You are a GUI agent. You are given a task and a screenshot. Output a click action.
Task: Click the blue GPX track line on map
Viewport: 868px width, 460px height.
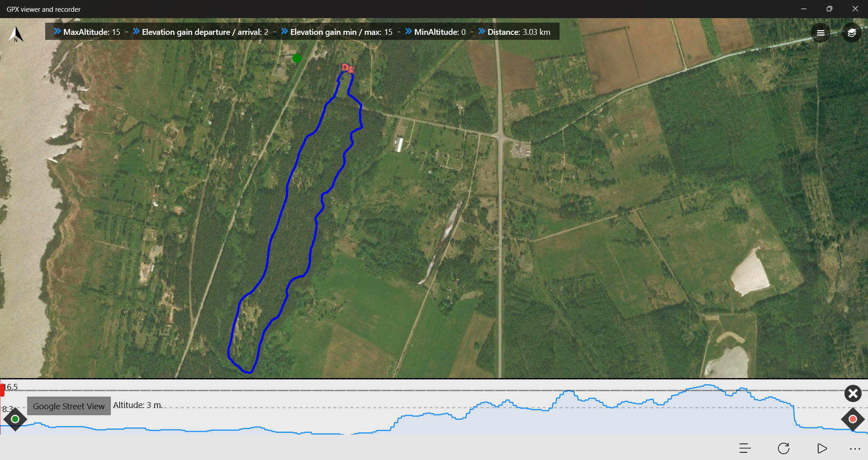286,199
